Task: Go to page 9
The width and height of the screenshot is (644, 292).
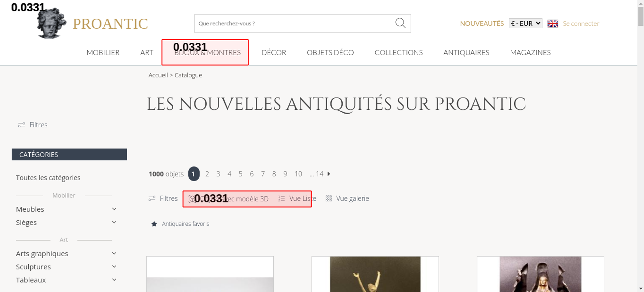Action: pyautogui.click(x=285, y=174)
